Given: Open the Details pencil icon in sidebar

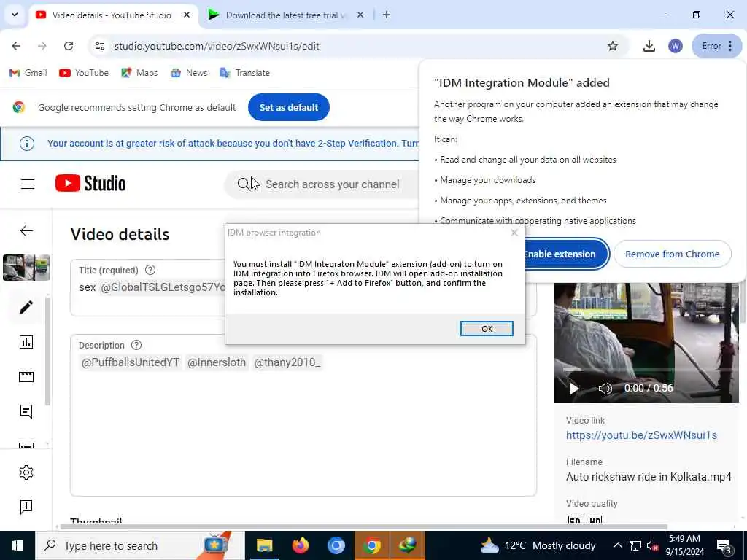Looking at the screenshot, I should [x=26, y=307].
